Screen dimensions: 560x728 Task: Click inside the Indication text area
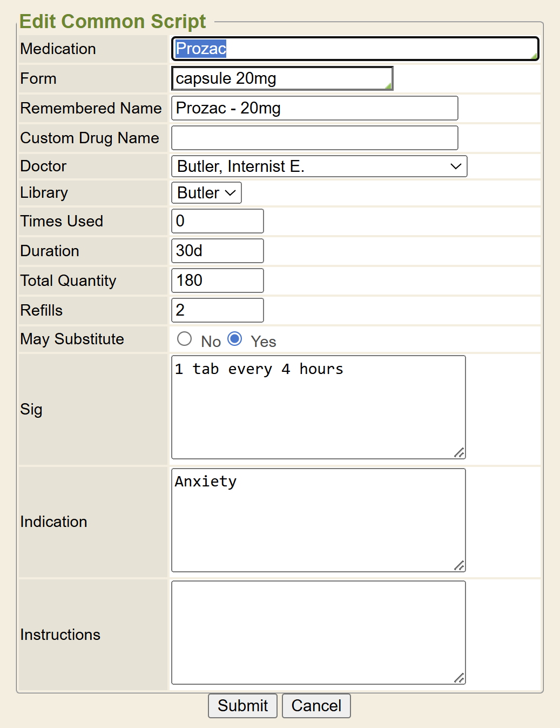pos(318,520)
